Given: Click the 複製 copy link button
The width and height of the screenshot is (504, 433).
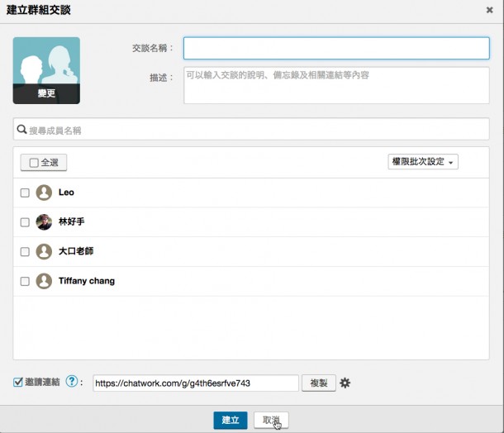Looking at the screenshot, I should click(319, 383).
